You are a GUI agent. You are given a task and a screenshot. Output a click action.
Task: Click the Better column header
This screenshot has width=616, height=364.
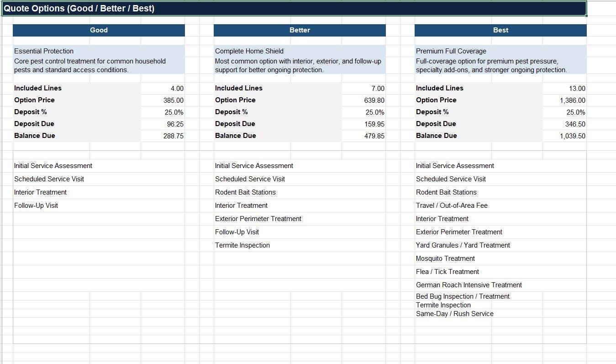tap(300, 30)
